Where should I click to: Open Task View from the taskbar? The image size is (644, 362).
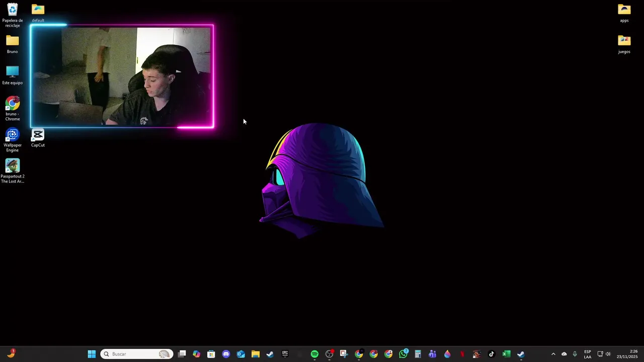(182, 354)
